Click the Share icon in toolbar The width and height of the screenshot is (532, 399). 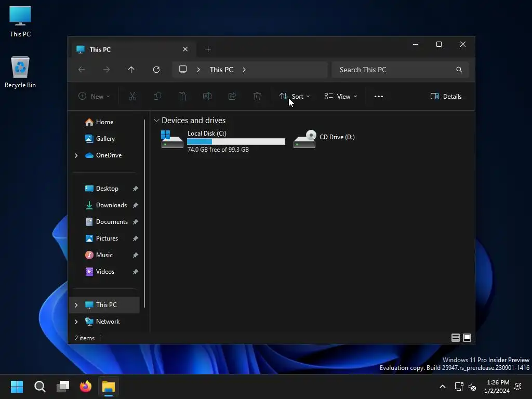click(232, 96)
